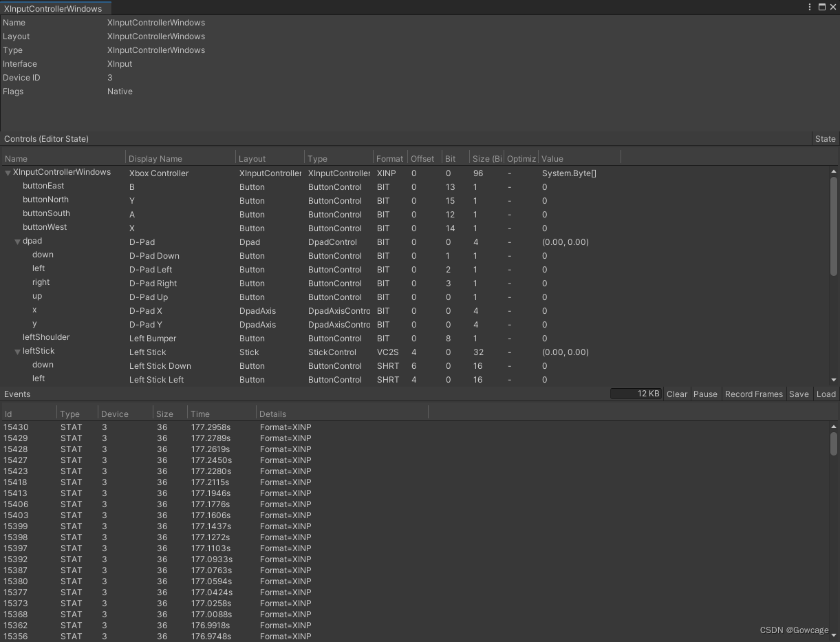Select event 15356
The height and width of the screenshot is (642, 840).
point(416,636)
